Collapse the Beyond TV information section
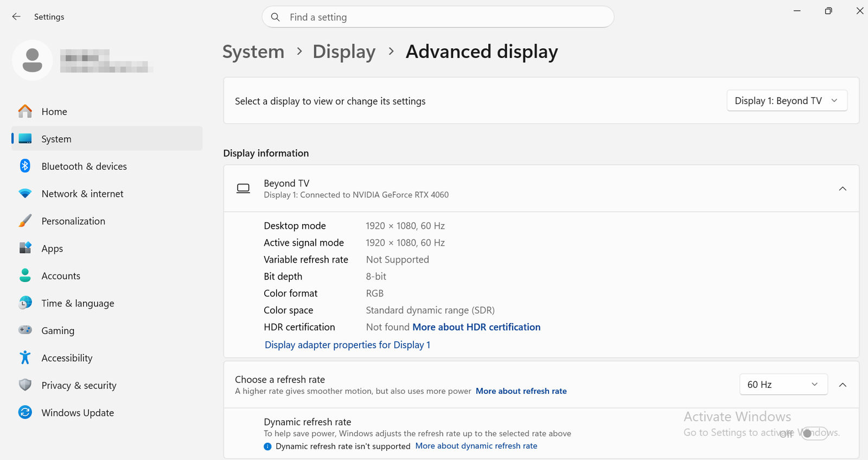 point(843,189)
